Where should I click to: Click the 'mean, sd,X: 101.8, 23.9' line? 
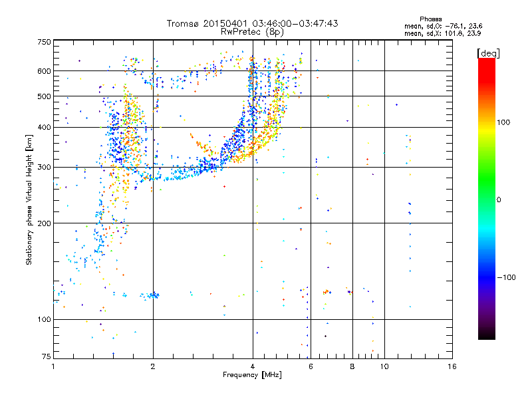[x=442, y=33]
